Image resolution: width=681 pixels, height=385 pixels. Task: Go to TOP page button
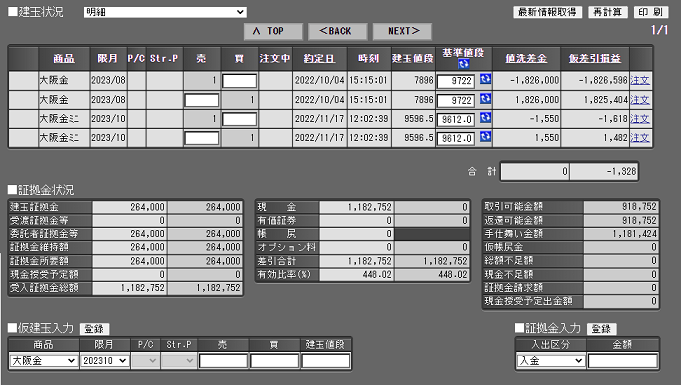(273, 31)
